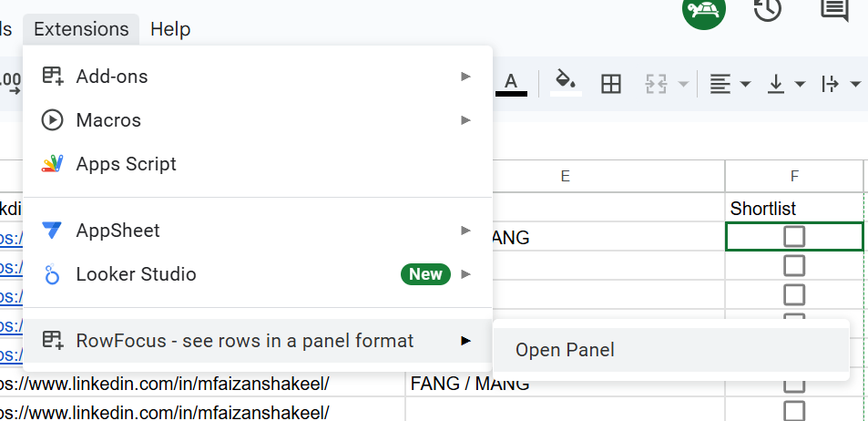The height and width of the screenshot is (421, 868).
Task: Tick the second Shortlist checkbox
Action: click(794, 266)
